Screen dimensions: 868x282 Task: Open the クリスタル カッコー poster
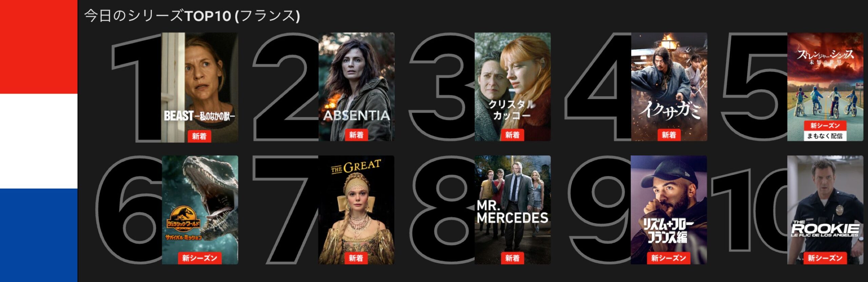(x=513, y=87)
